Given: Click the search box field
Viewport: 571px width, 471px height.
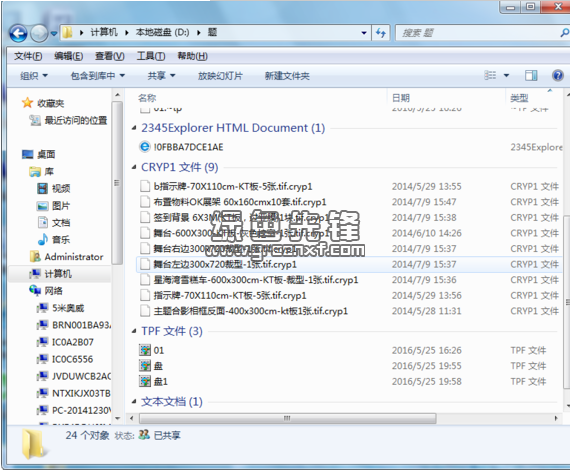Looking at the screenshot, I should pyautogui.click(x=479, y=33).
